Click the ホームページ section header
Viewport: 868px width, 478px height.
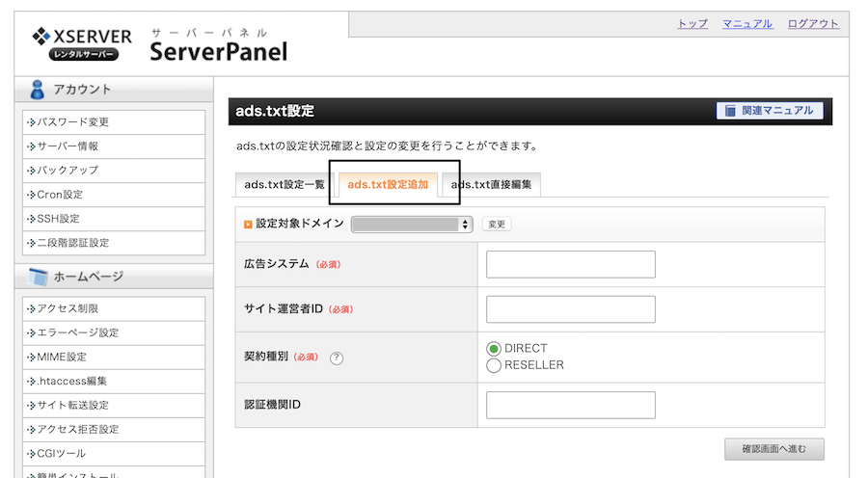tap(114, 277)
